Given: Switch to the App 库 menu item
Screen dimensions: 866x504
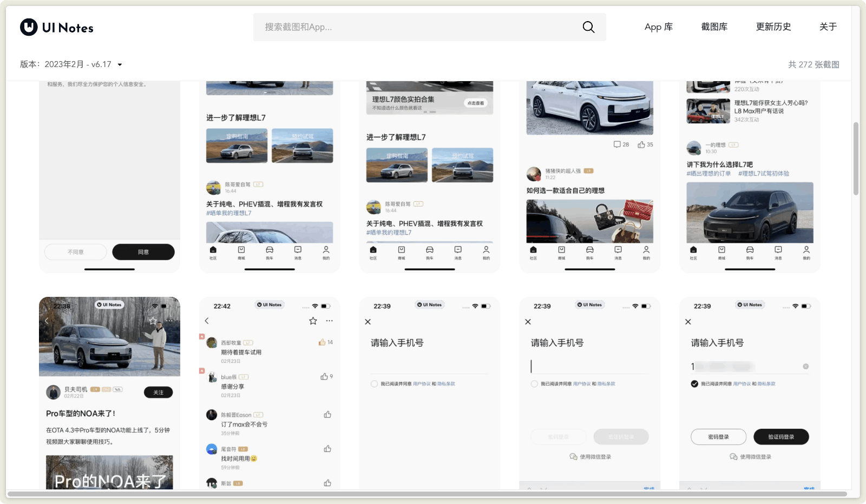Looking at the screenshot, I should (658, 26).
